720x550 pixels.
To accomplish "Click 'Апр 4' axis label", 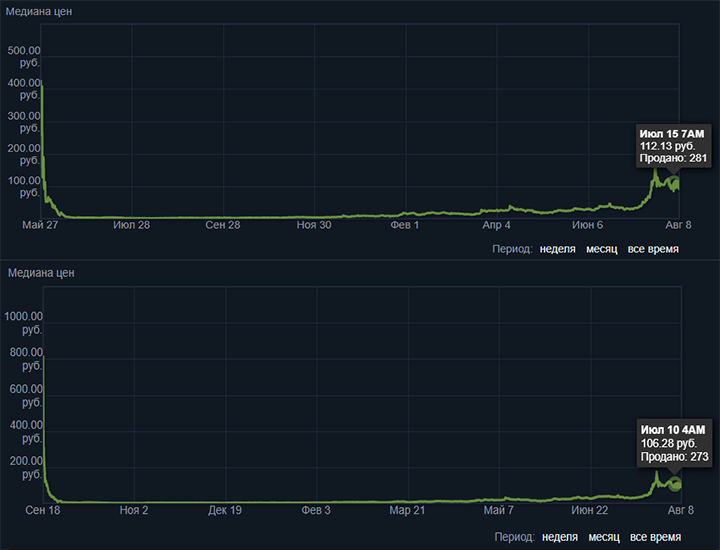I will pos(496,225).
